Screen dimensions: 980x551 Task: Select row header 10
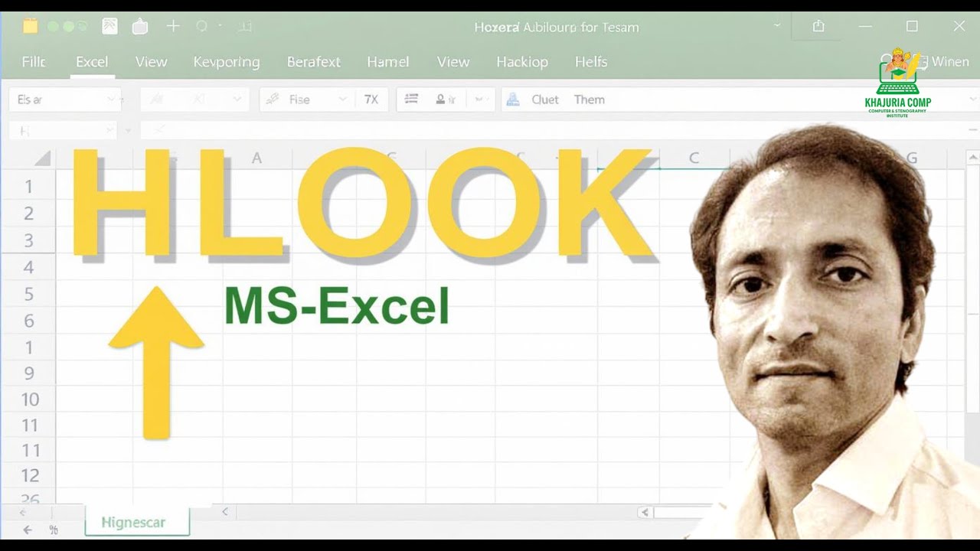tap(30, 399)
